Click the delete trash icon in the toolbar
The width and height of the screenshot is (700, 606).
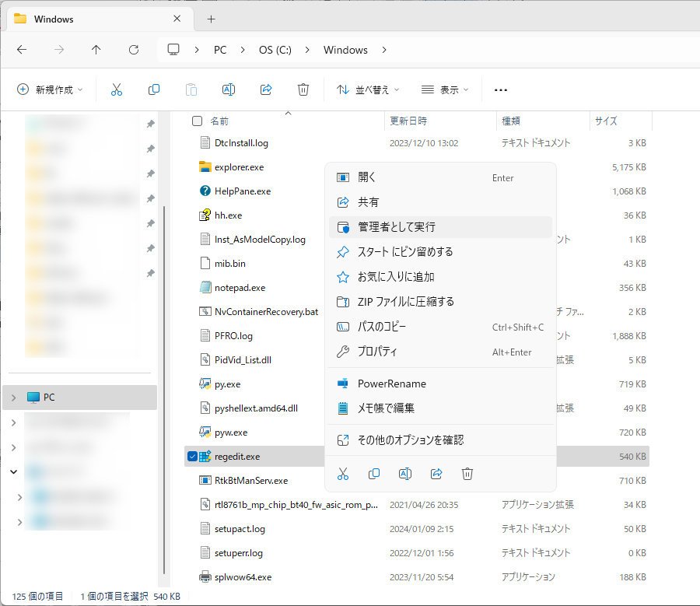pos(303,89)
